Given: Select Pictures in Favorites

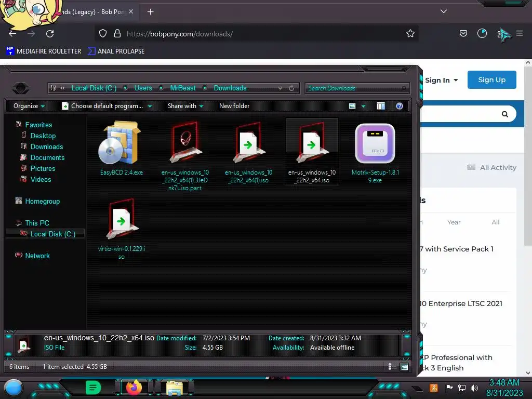Looking at the screenshot, I should 43,168.
